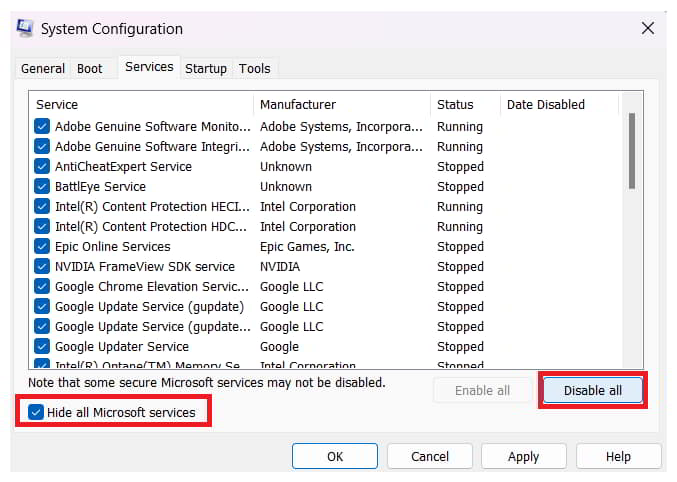Click the OK button
Screen dimensions: 677x482
(x=335, y=456)
